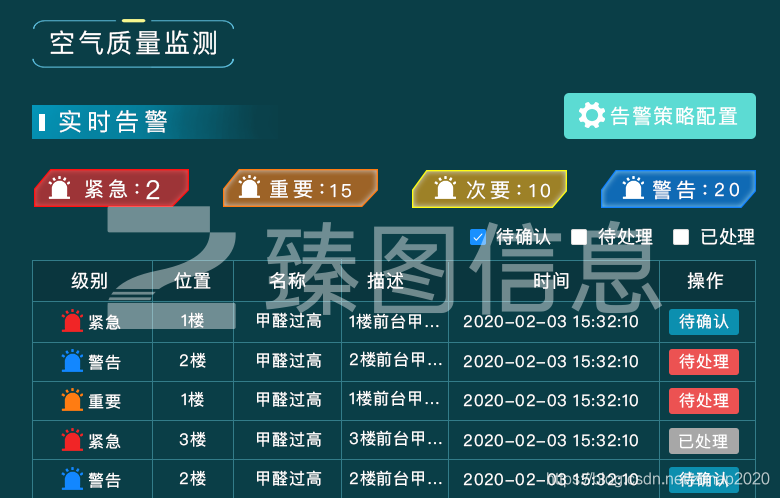Image resolution: width=780 pixels, height=498 pixels.
Task: Click the gear icon in 告警策略配置
Action: (591, 115)
